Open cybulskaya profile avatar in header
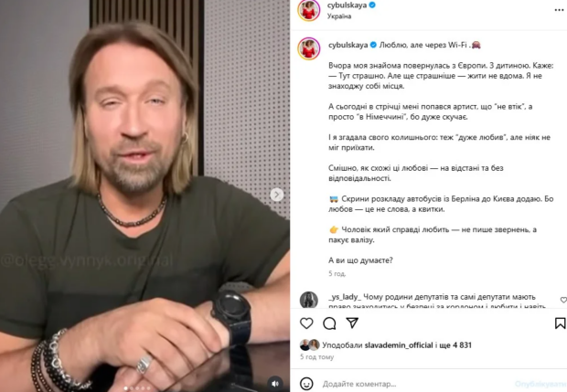Viewport: 567px width, 392px height. click(x=308, y=10)
